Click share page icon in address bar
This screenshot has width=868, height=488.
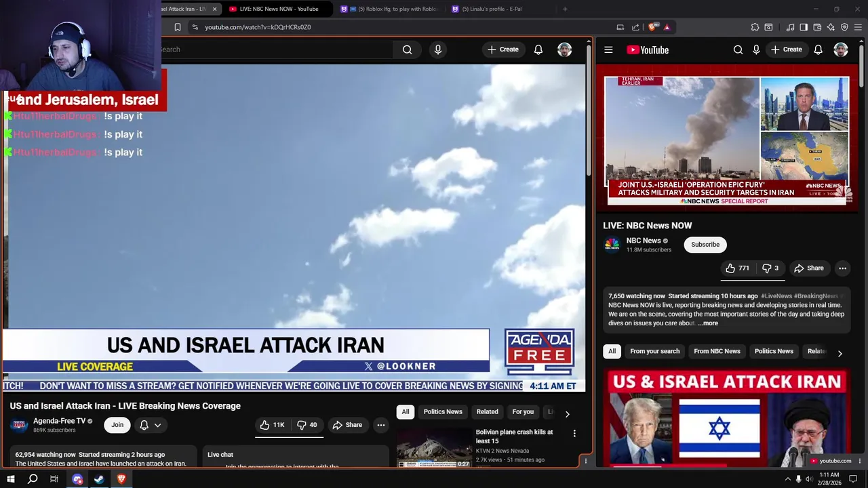point(635,27)
